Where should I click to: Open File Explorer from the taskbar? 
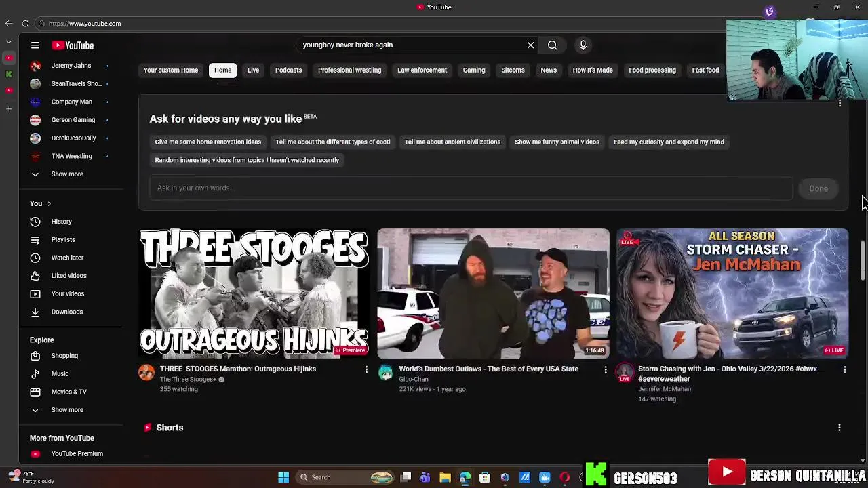[445, 477]
